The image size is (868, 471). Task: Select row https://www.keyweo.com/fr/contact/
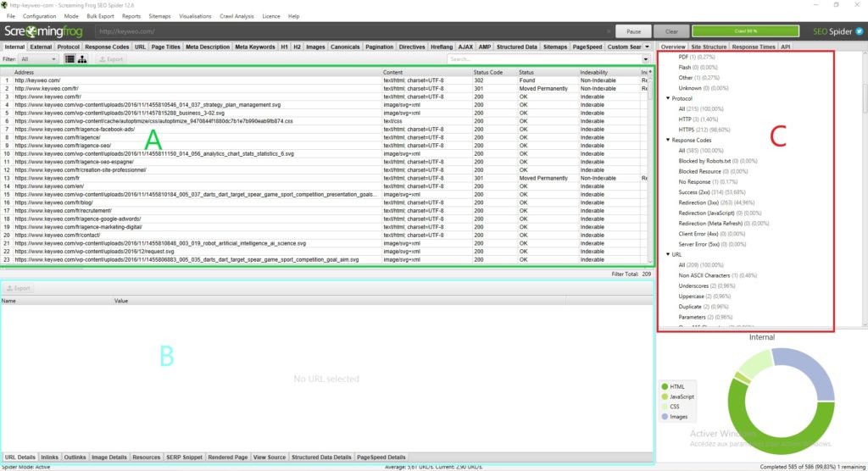point(325,235)
